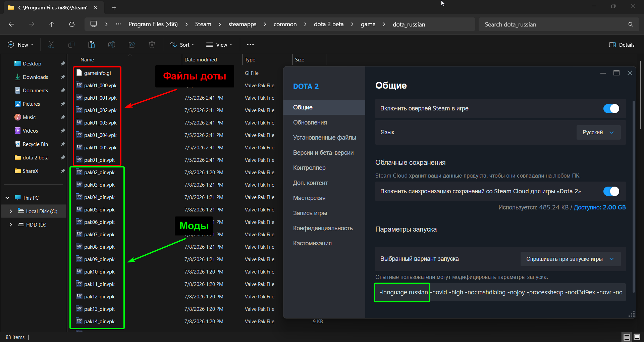Open the Русский language dropdown

[x=598, y=132]
